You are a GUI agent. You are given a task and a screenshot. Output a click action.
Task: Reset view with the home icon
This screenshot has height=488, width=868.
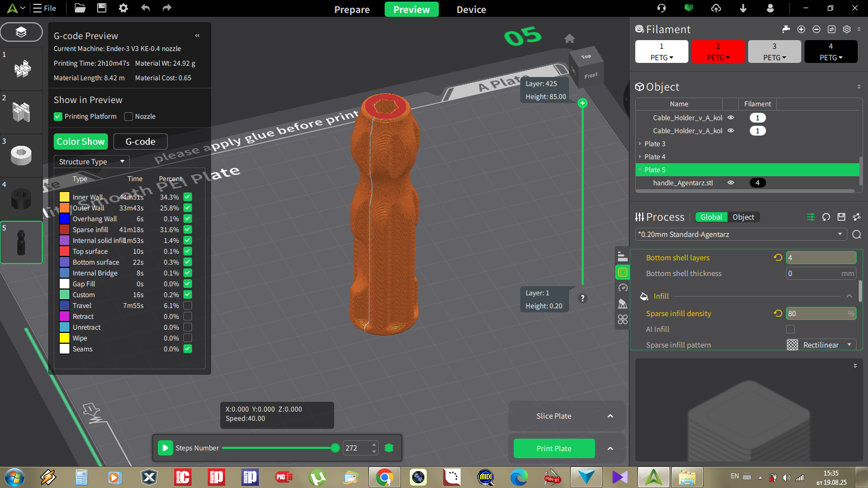click(569, 38)
